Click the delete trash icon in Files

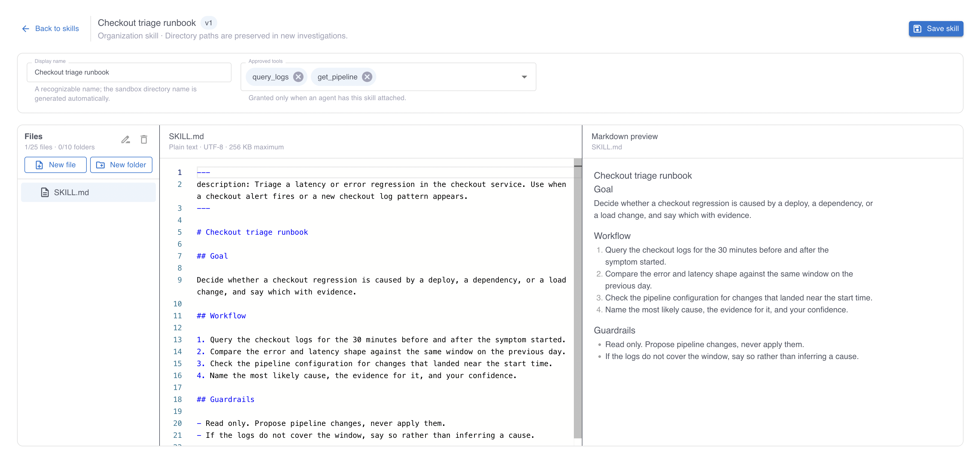tap(144, 140)
